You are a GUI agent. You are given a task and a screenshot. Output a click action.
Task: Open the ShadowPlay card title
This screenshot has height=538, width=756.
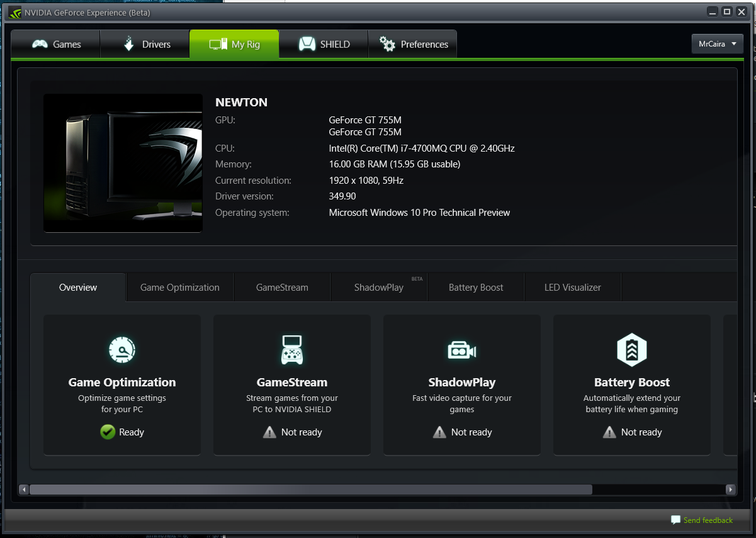462,382
